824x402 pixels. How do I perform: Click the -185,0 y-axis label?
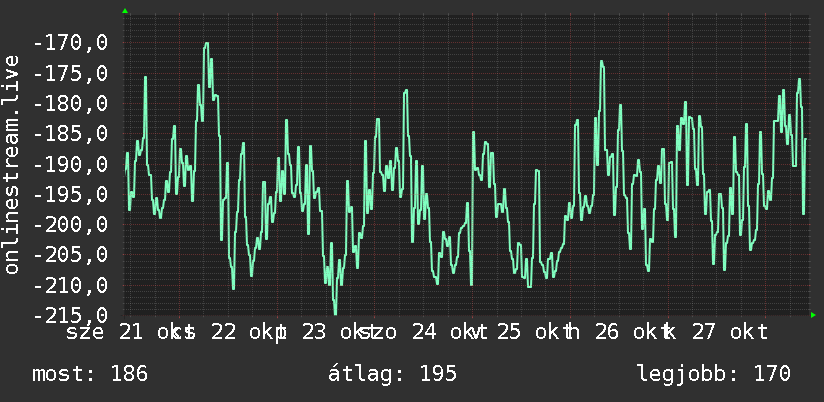point(70,133)
